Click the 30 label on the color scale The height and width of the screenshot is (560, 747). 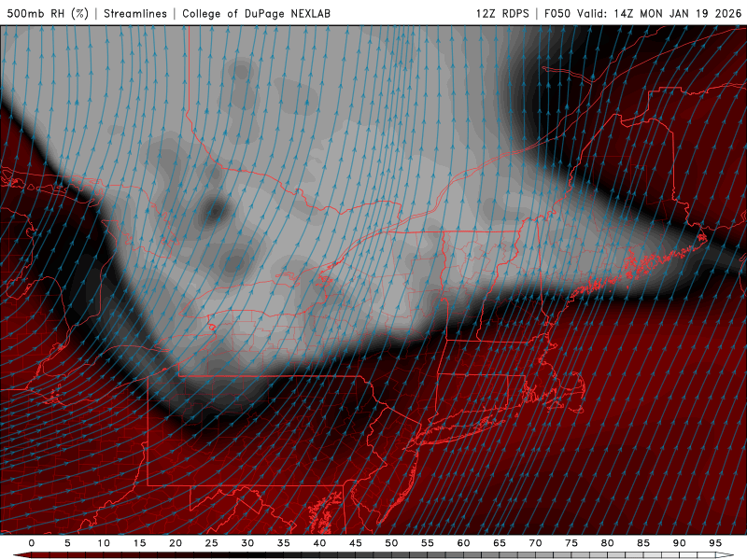(x=247, y=543)
